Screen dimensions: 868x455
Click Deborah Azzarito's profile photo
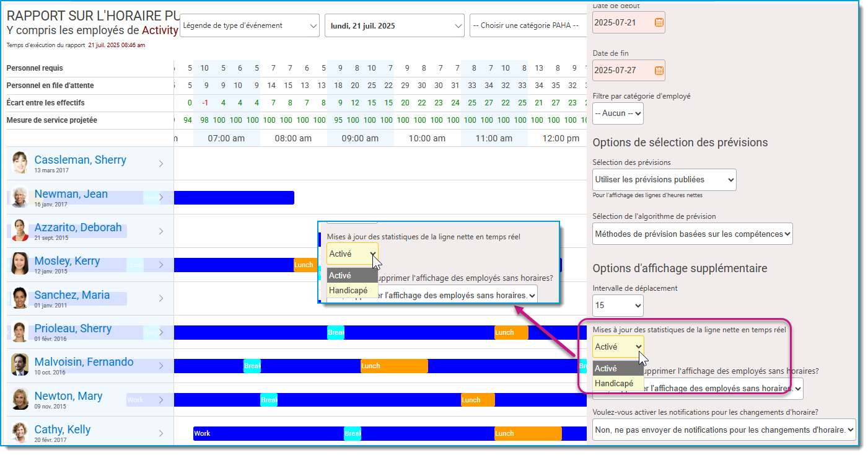pos(20,231)
